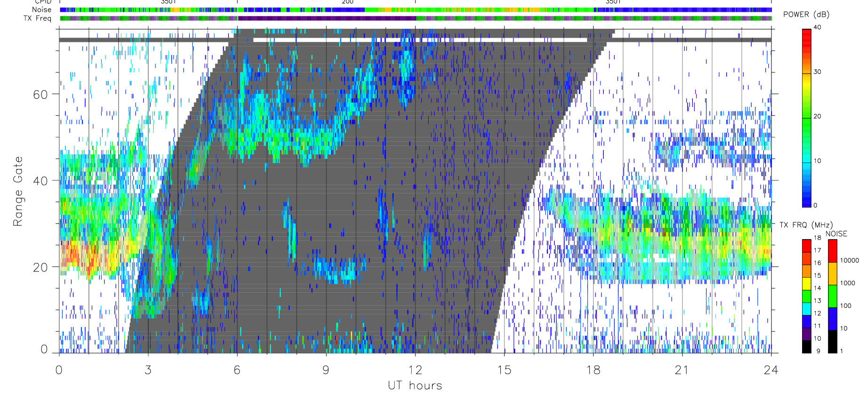Click the 17 tick on TX FRQ scale
This screenshot has height=400, width=868.
point(817,250)
